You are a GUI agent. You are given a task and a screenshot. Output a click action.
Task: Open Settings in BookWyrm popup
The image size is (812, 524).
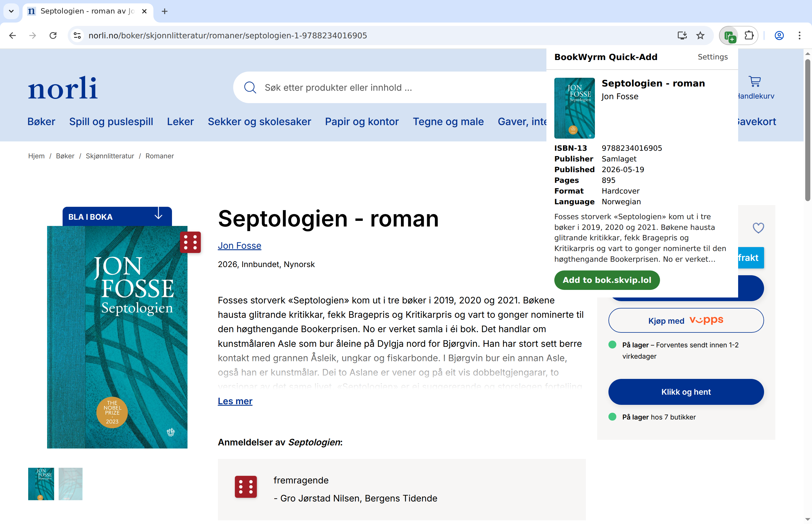(x=712, y=57)
